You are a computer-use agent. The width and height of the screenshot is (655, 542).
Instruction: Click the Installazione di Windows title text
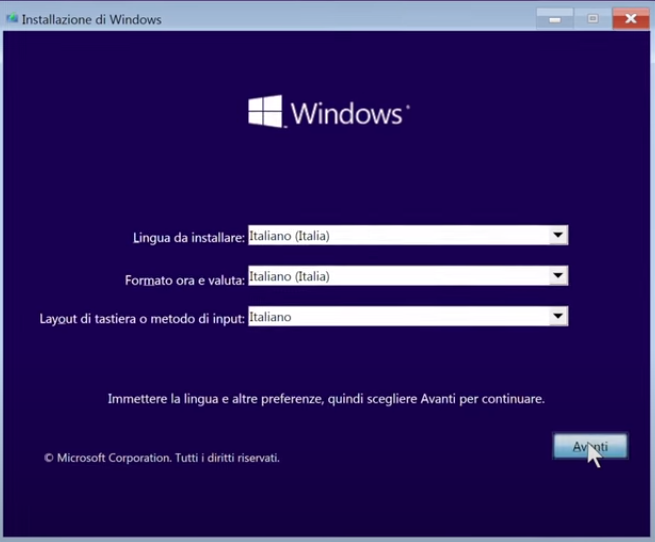click(91, 20)
